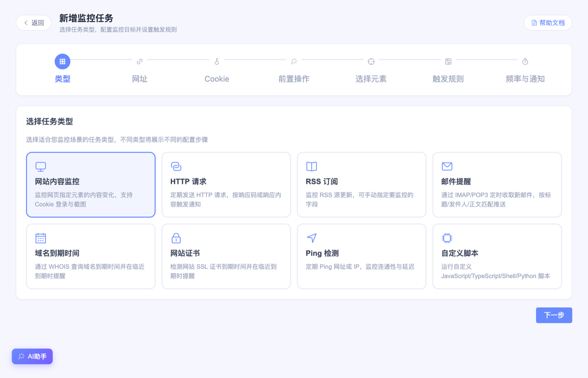The height and width of the screenshot is (378, 588).
Task: Click the chain icon on HTTP 请求 card
Action: click(176, 166)
